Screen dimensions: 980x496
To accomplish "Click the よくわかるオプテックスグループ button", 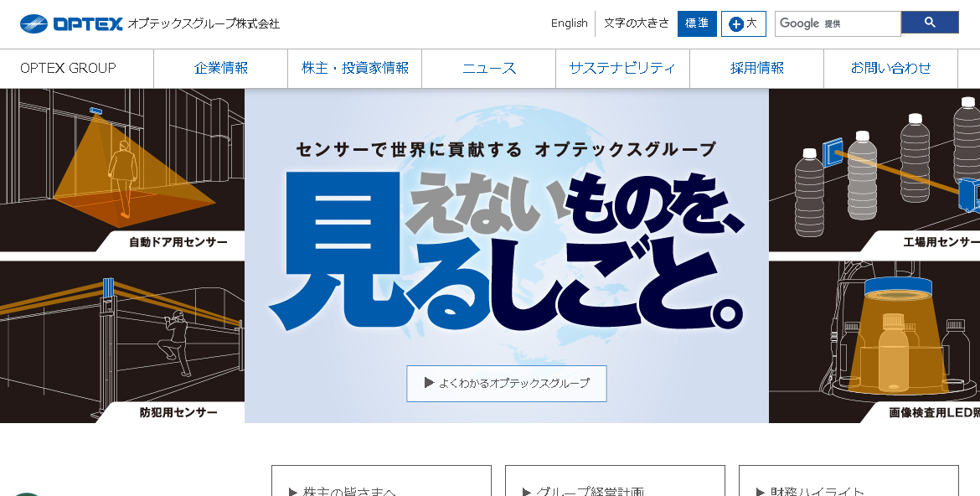I will point(507,383).
